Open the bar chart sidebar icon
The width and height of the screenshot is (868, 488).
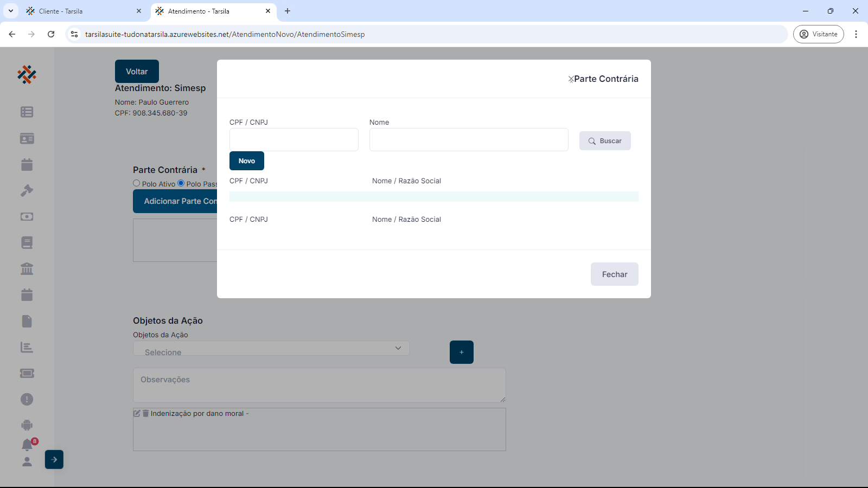pos(27,348)
